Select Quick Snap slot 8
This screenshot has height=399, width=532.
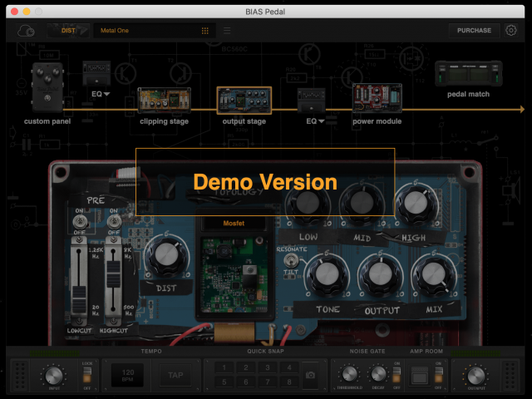point(289,382)
